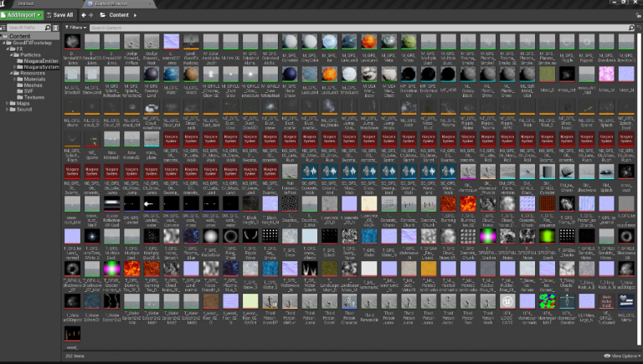Select the brown M_GFS_Wood sphere material
This screenshot has width=643, height=364.
[191, 74]
